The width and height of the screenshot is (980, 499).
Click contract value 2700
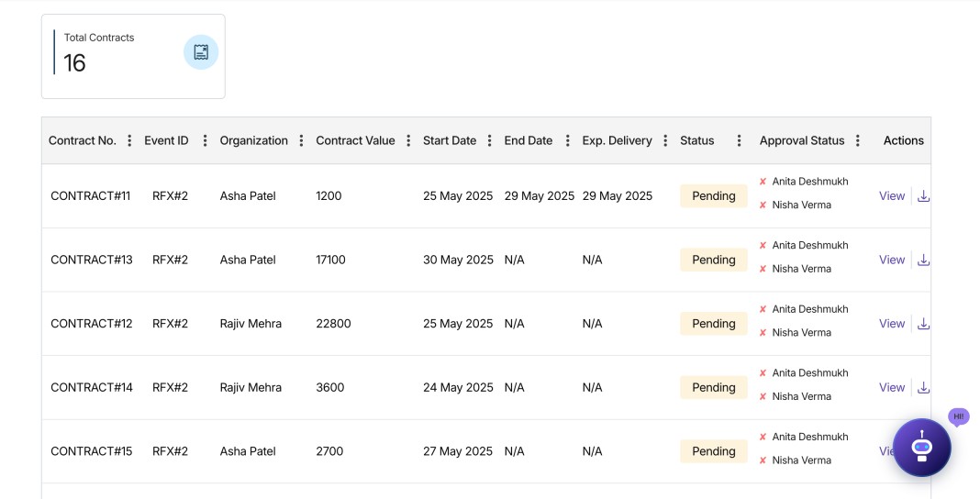329,451
